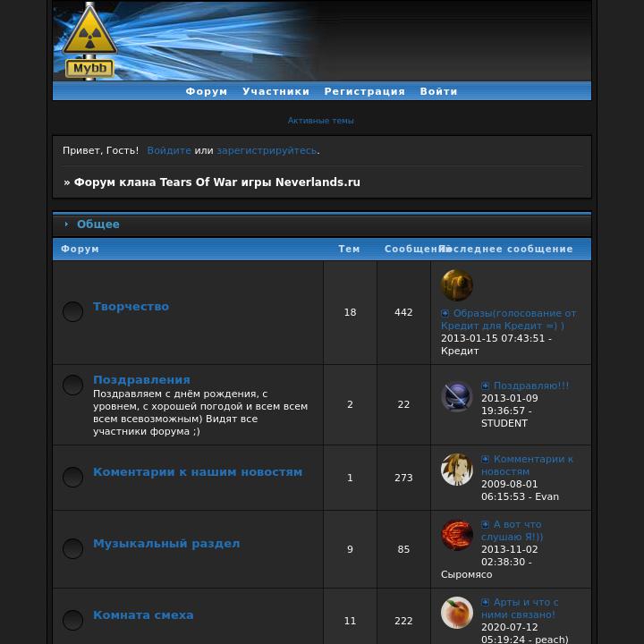Image resolution: width=644 pixels, height=644 pixels.
Task: Click the status circle icon beside Поздравления
Action: pos(72,385)
